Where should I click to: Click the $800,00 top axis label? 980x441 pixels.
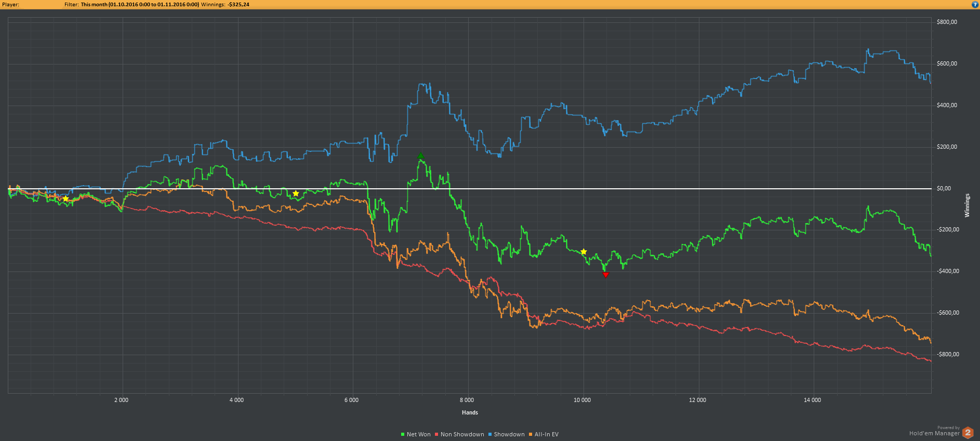click(947, 22)
